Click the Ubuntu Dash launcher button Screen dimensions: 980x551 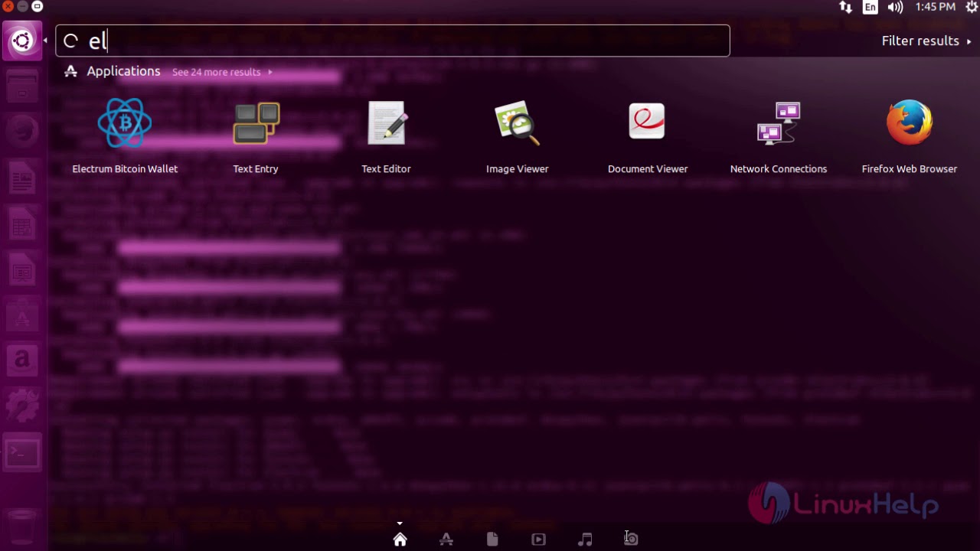(x=22, y=41)
